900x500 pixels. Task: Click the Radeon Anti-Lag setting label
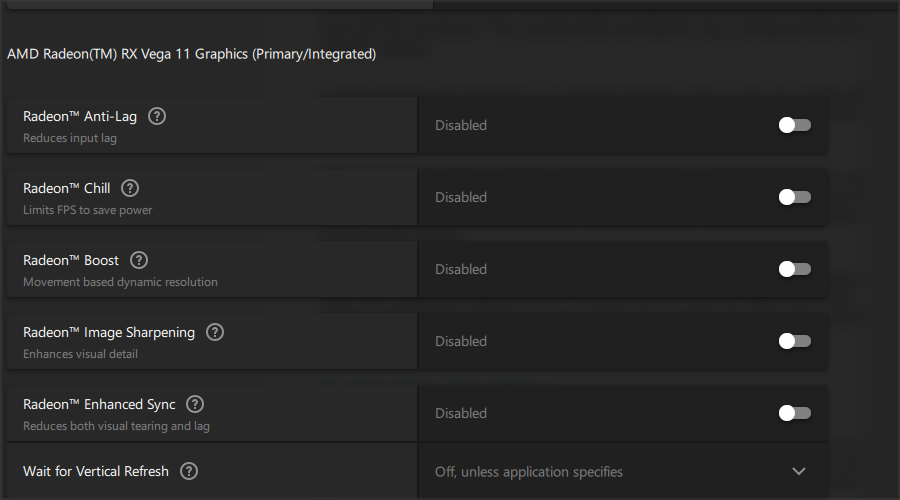(x=80, y=117)
